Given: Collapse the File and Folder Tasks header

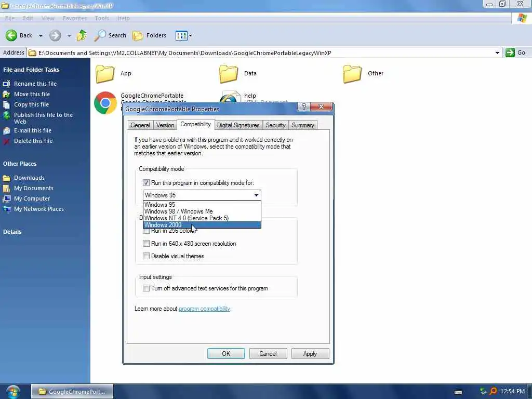Looking at the screenshot, I should tap(31, 70).
